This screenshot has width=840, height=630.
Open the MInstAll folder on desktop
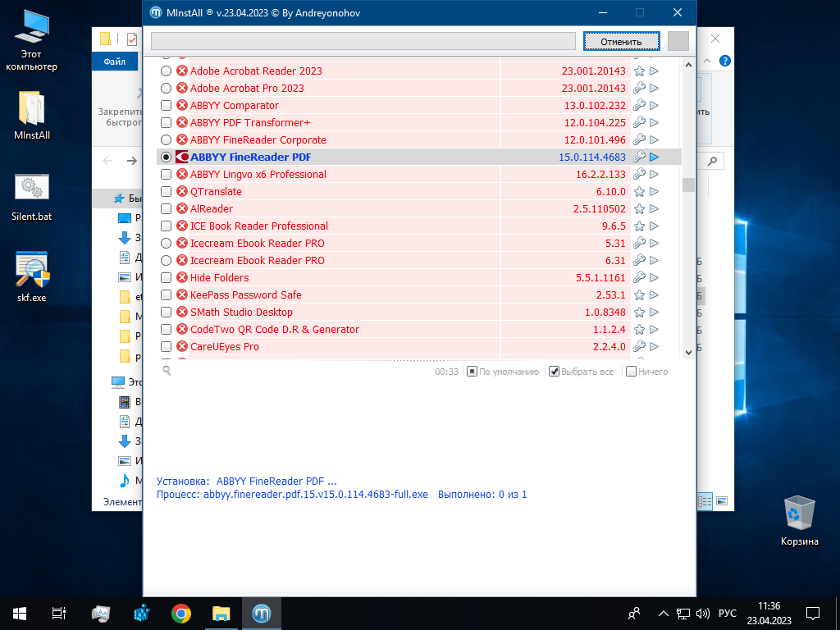click(32, 116)
